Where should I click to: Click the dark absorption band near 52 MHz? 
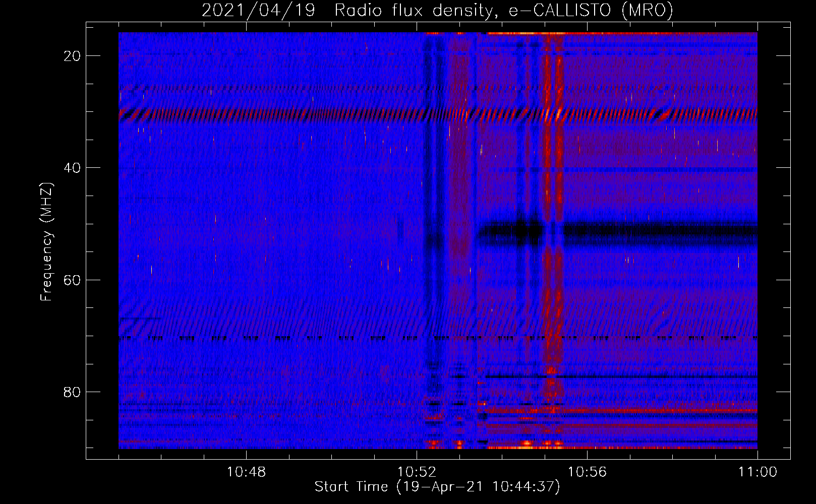618,232
